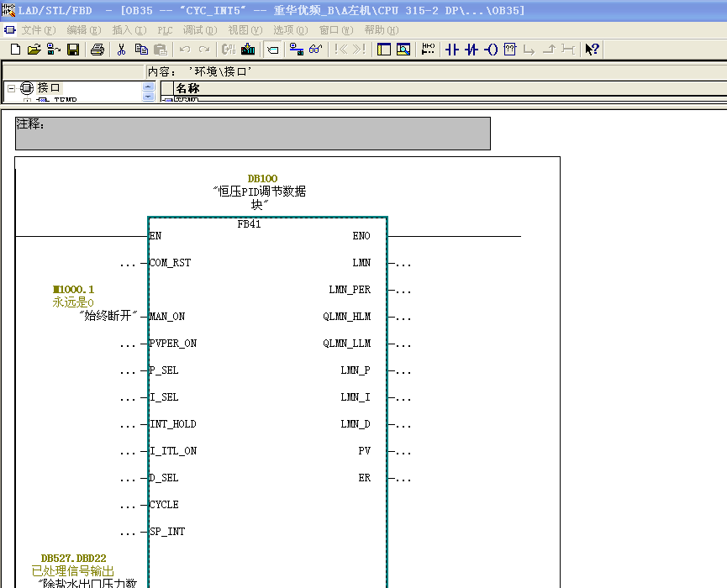Click the P_SEL input parameter
The width and height of the screenshot is (727, 588).
(x=164, y=370)
